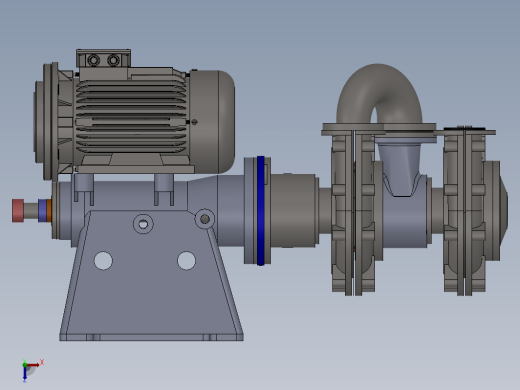Click the red X axis on orientation triad

(x=34, y=365)
